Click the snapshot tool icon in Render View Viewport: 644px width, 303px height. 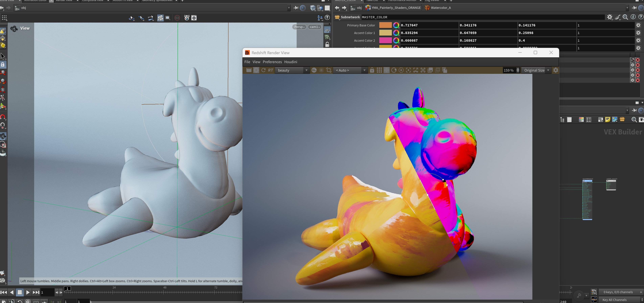click(x=430, y=70)
